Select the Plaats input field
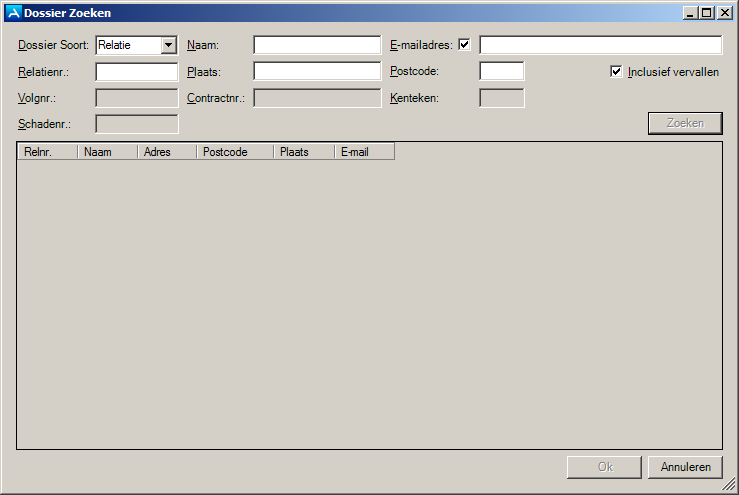This screenshot has height=495, width=739. pos(317,72)
